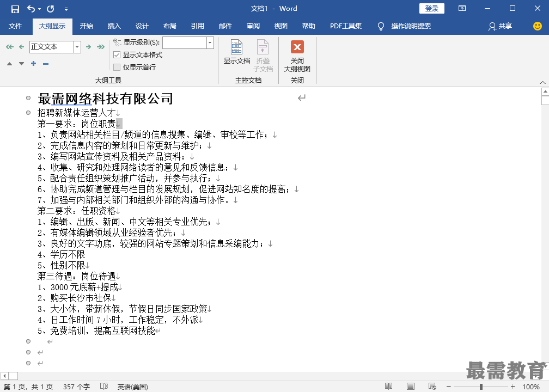549x392 pixels.
Task: Click outline bullet beside 招聘新媒体运营人才
Action: [x=28, y=113]
